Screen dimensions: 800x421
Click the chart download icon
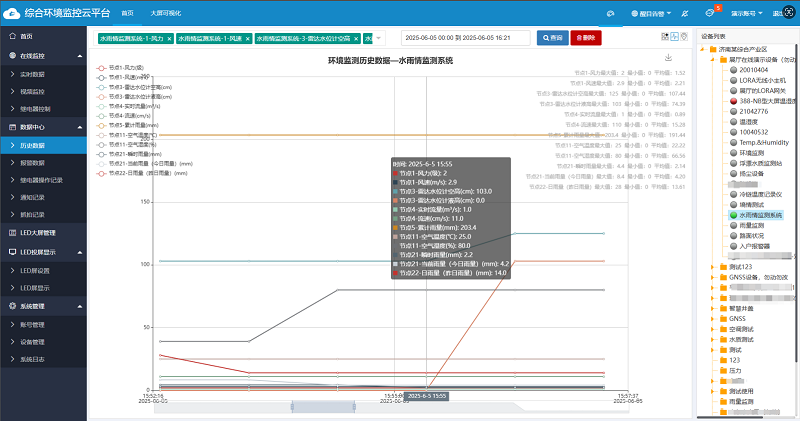point(668,58)
